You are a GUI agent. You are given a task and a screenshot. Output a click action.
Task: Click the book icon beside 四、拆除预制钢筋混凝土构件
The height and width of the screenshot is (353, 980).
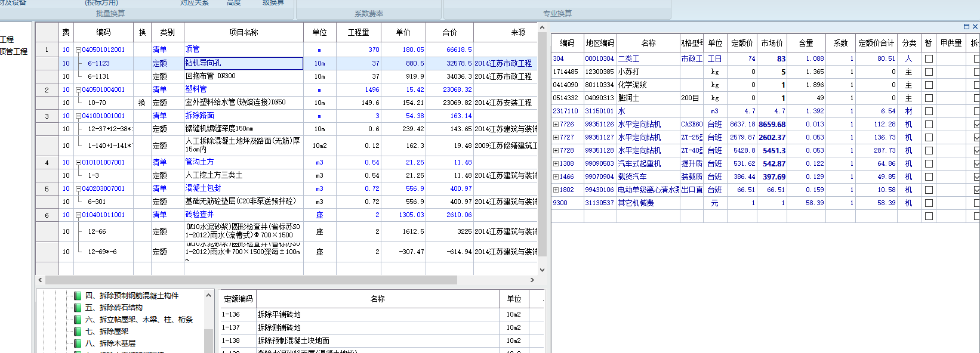tap(78, 296)
